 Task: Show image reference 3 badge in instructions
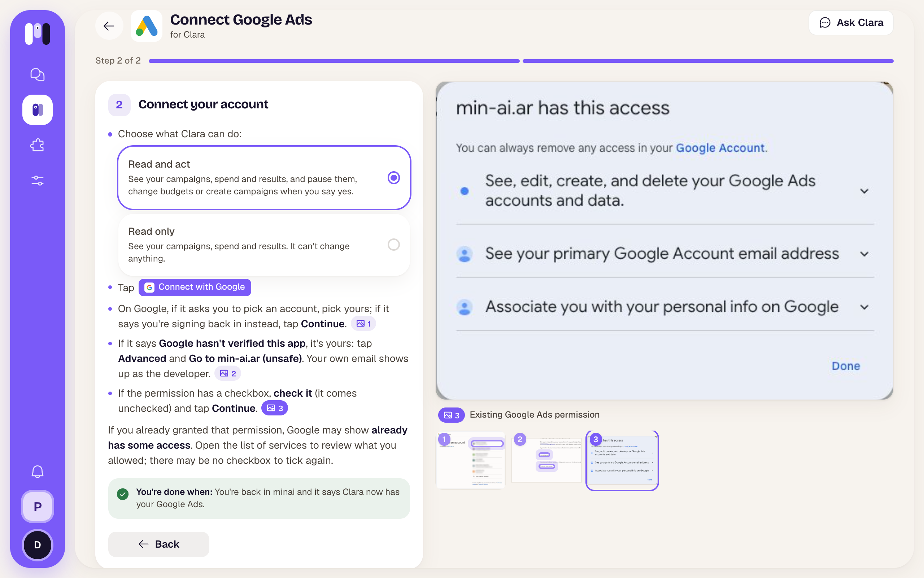[275, 408]
